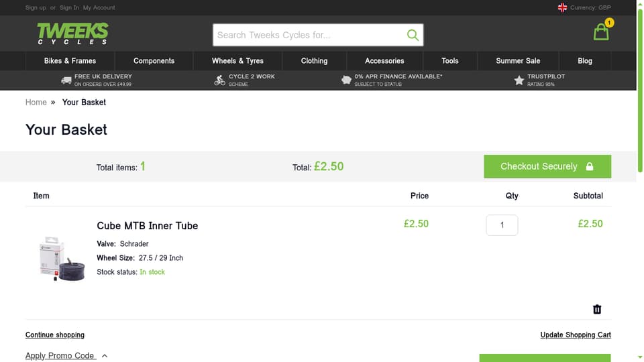Open the Bikes & Frames menu
Screen dimensions: 644x362
(x=70, y=61)
